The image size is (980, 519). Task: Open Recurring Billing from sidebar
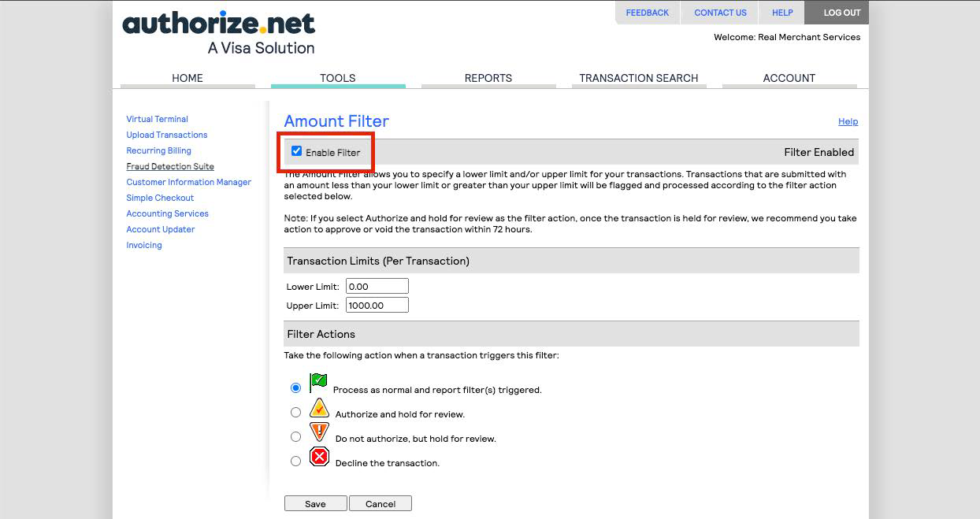tap(158, 150)
